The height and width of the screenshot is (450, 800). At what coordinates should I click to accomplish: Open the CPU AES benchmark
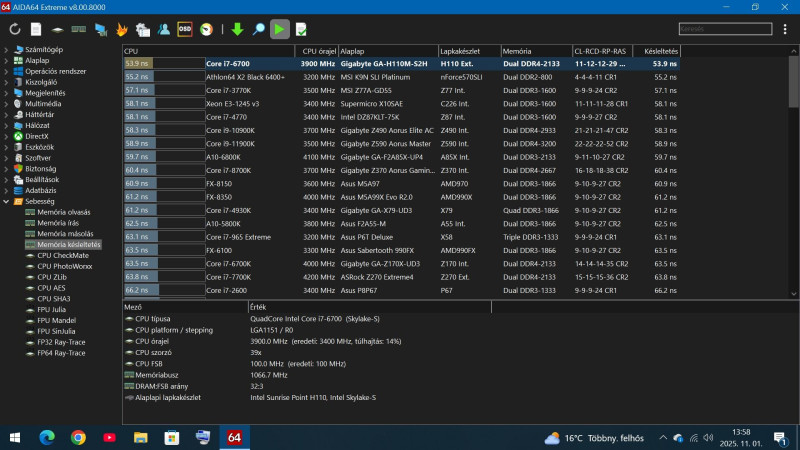51,288
